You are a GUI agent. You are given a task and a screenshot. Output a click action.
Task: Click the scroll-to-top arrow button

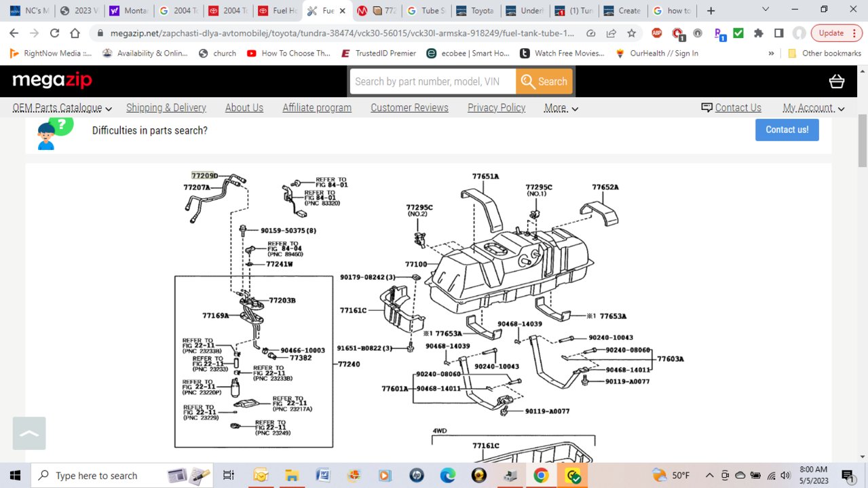[x=29, y=433]
